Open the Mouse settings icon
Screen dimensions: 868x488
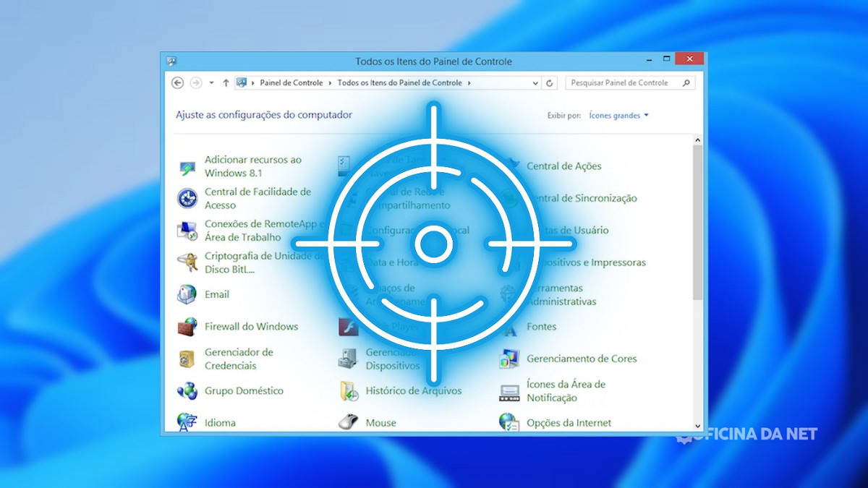[349, 422]
